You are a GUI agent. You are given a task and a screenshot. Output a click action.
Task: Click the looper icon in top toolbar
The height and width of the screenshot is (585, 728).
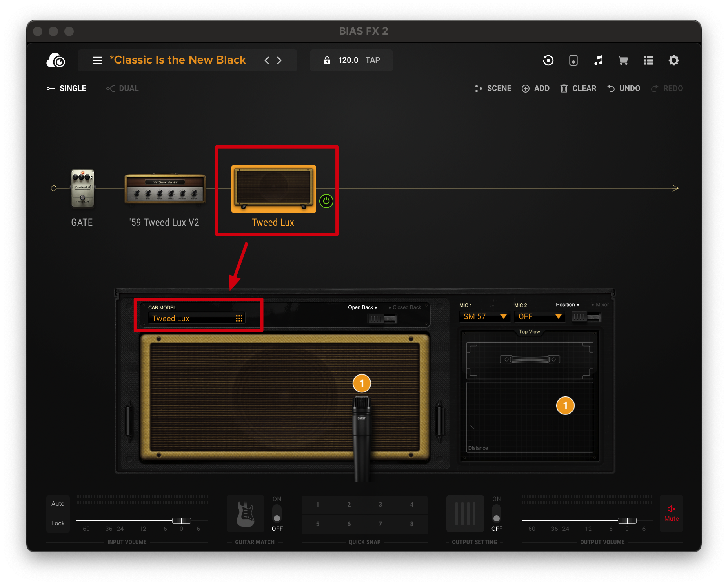point(548,60)
